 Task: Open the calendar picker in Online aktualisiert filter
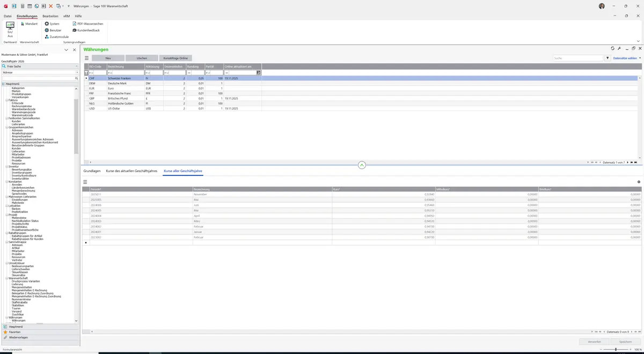[259, 72]
